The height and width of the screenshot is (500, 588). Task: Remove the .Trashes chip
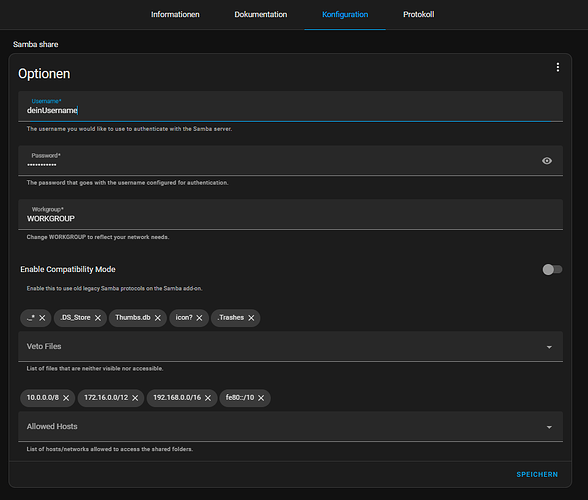pyautogui.click(x=251, y=318)
